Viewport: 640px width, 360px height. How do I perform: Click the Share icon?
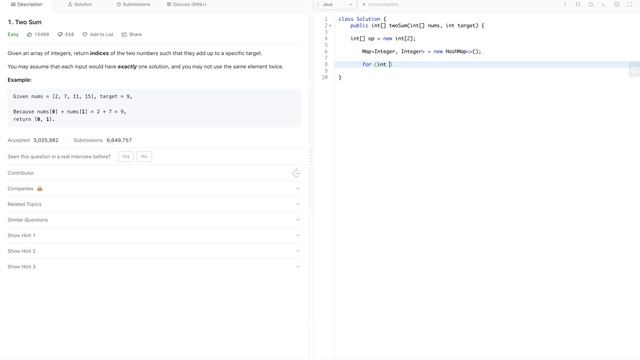point(124,35)
